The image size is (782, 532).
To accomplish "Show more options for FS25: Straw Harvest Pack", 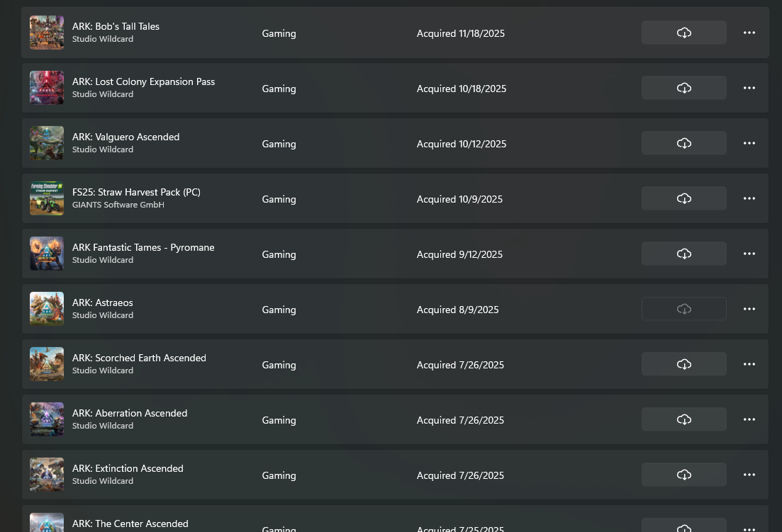I will [749, 199].
